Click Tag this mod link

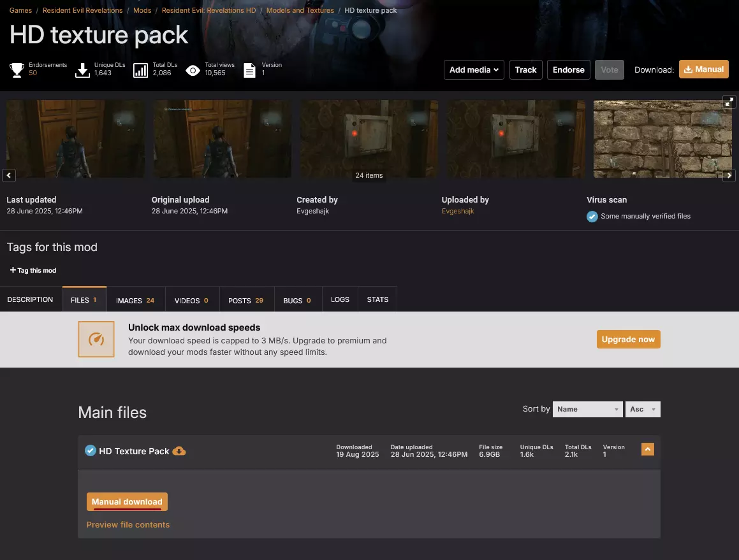[x=33, y=270]
